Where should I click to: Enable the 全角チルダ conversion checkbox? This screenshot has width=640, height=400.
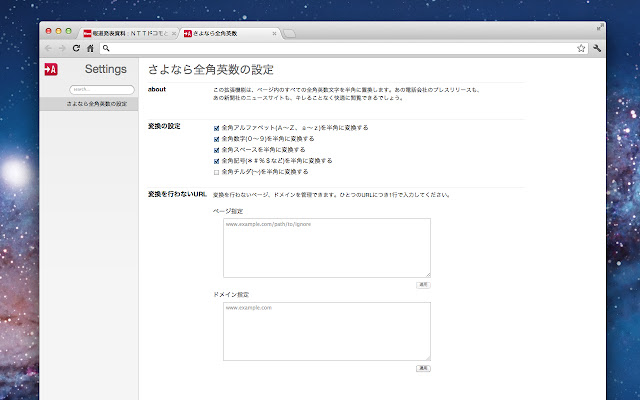coord(217,171)
